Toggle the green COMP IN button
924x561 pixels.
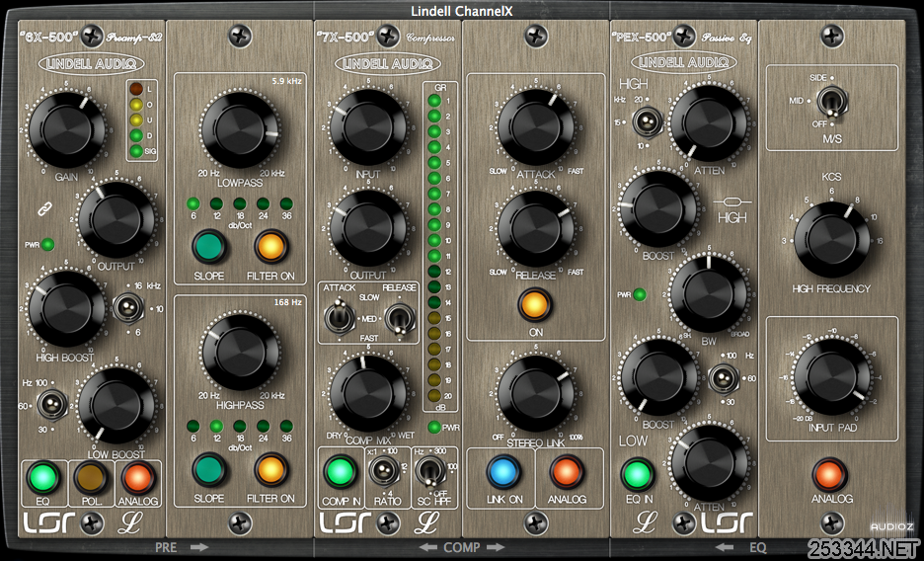point(341,472)
